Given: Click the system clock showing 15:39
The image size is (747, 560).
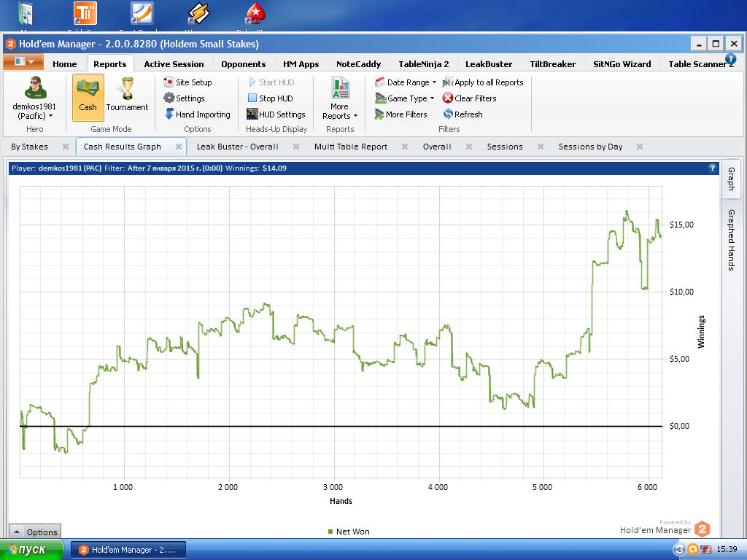Looking at the screenshot, I should point(727,550).
